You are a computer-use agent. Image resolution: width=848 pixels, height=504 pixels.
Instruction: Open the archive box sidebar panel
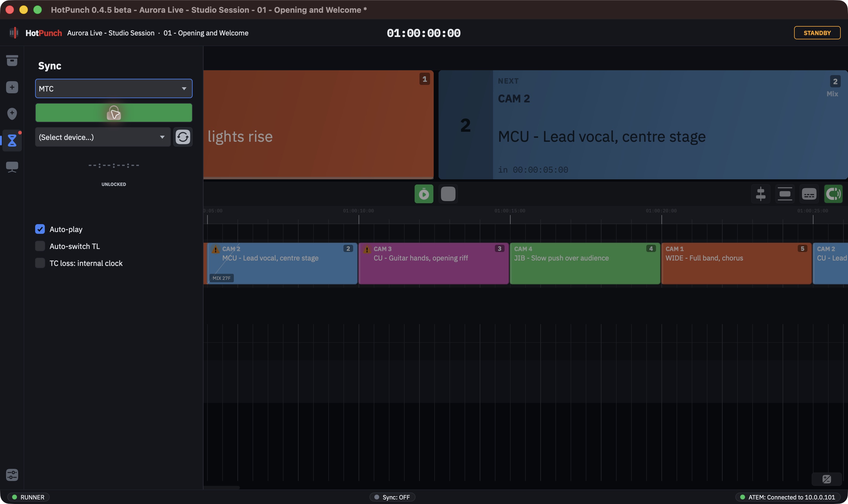tap(12, 61)
